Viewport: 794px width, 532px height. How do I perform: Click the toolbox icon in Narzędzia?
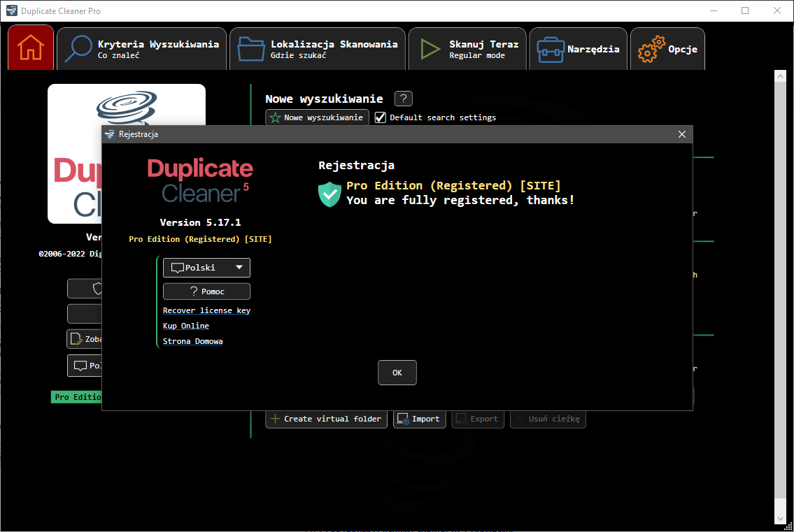pos(551,50)
